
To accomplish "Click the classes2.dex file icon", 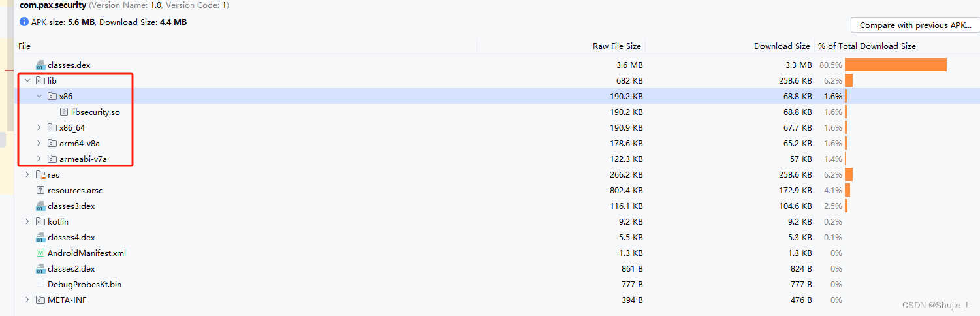I will 40,269.
